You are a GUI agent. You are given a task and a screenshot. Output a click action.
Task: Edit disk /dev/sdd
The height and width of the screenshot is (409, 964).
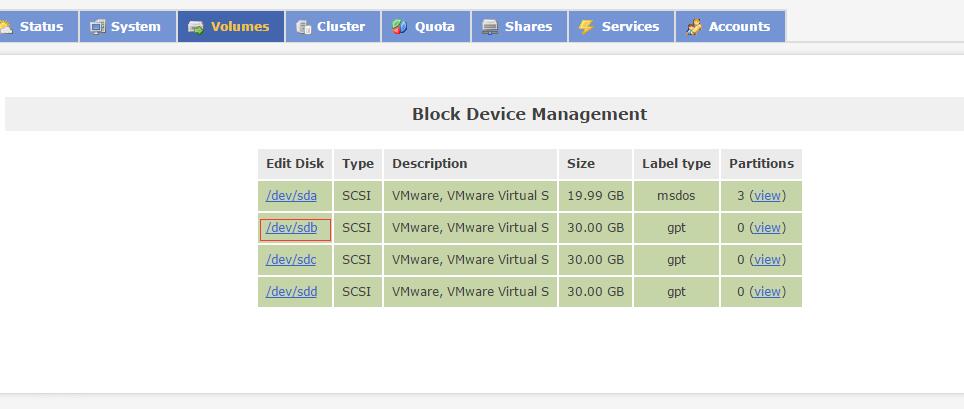(x=291, y=292)
